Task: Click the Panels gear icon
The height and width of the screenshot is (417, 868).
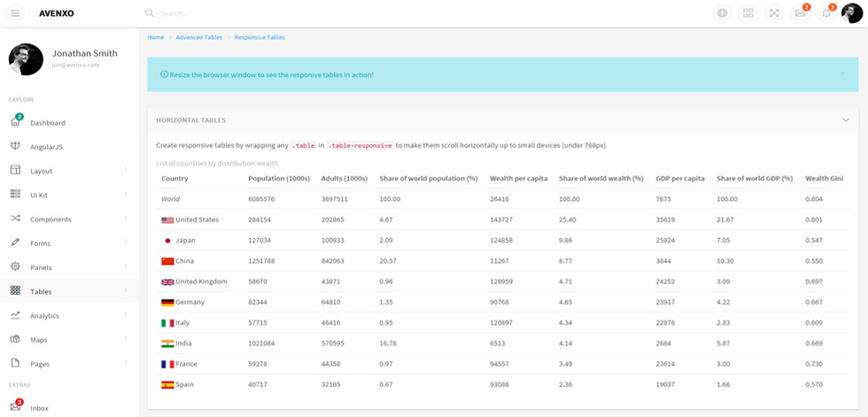Action: pos(15,266)
